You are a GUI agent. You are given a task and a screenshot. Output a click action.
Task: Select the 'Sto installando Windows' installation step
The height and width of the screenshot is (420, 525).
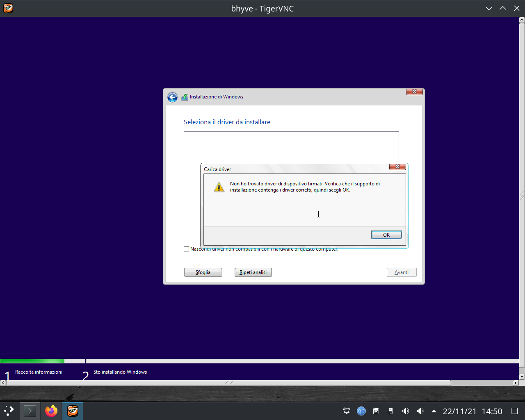click(x=120, y=372)
